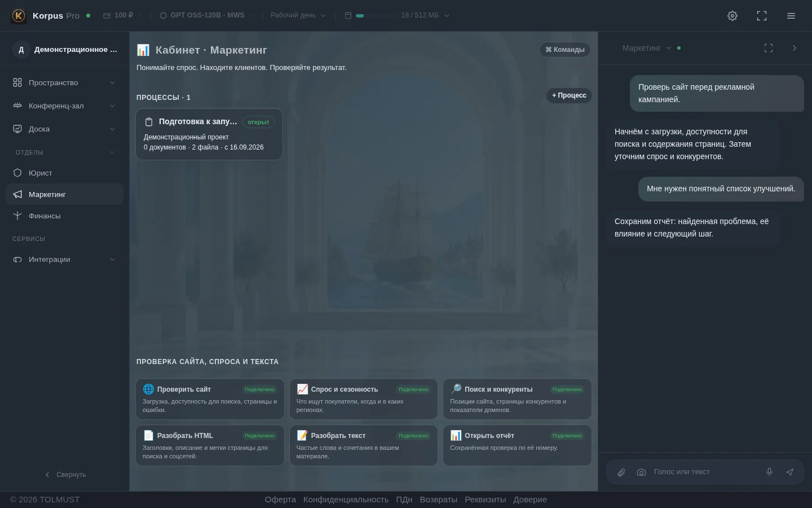The image size is (812, 508).
Task: Click the magnifier icon on Поиск и конкуренты
Action: pyautogui.click(x=456, y=389)
